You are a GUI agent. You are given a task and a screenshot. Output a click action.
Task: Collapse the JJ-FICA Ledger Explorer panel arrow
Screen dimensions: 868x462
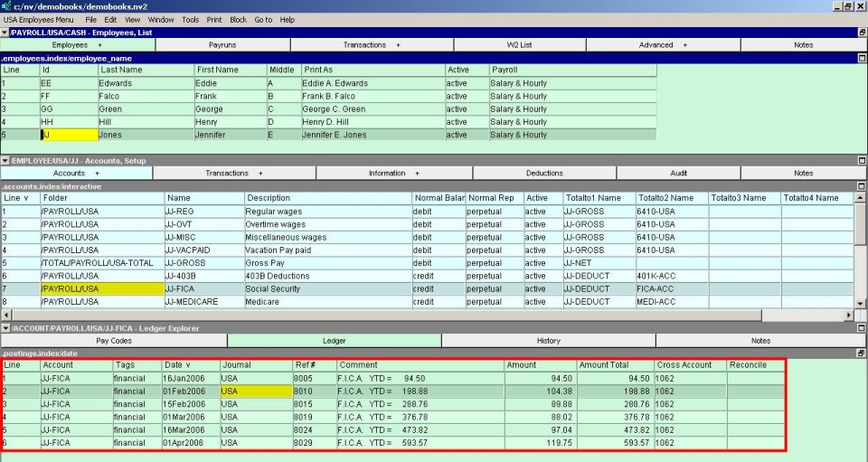(x=5, y=328)
